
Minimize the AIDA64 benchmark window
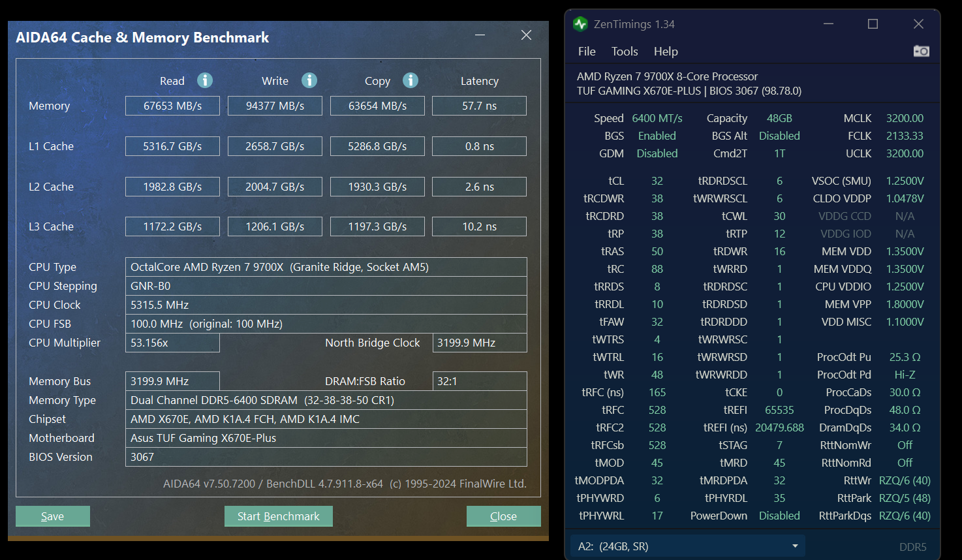tap(480, 35)
